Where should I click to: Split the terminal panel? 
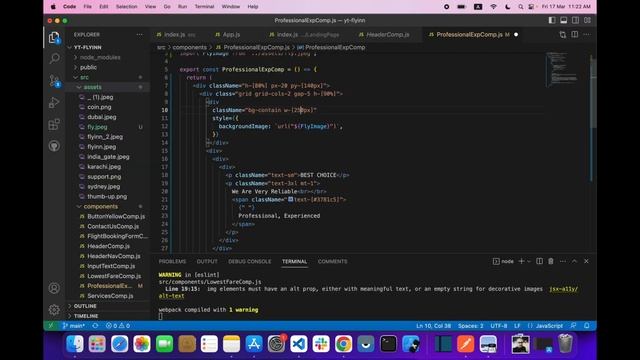(539, 261)
